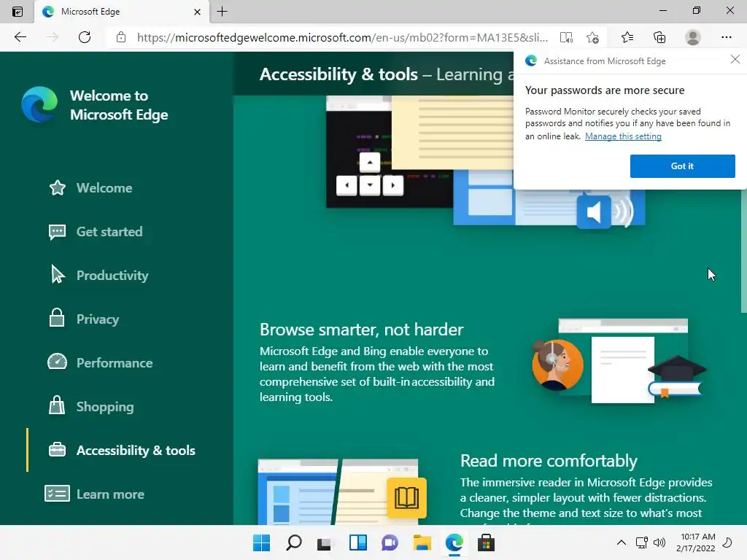Open a new tab with plus button

pyautogui.click(x=222, y=12)
